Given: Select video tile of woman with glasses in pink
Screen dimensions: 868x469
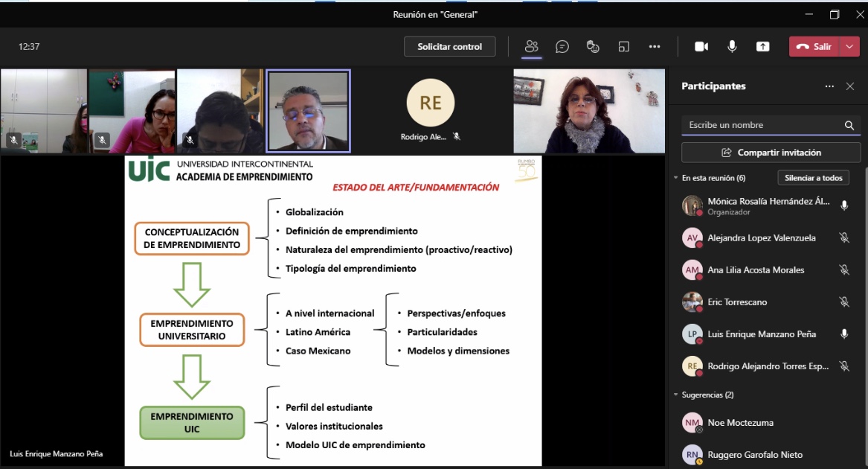Looking at the screenshot, I should (132, 111).
